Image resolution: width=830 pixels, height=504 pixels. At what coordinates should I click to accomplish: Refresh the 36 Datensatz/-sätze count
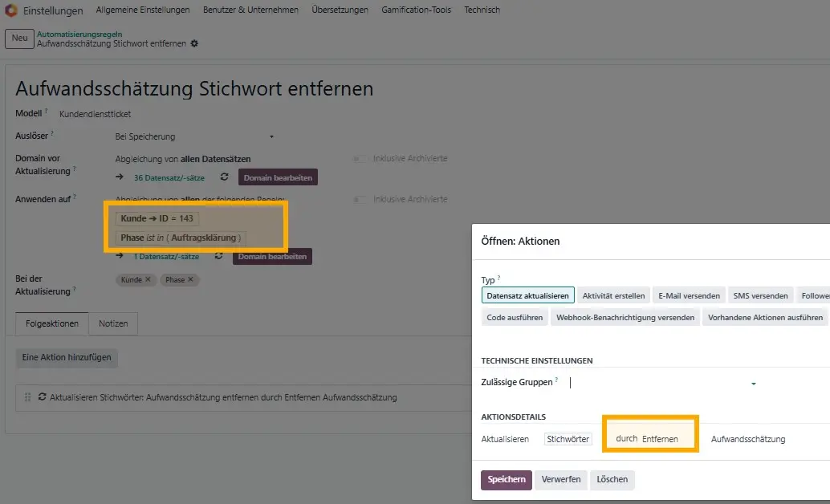pos(225,177)
